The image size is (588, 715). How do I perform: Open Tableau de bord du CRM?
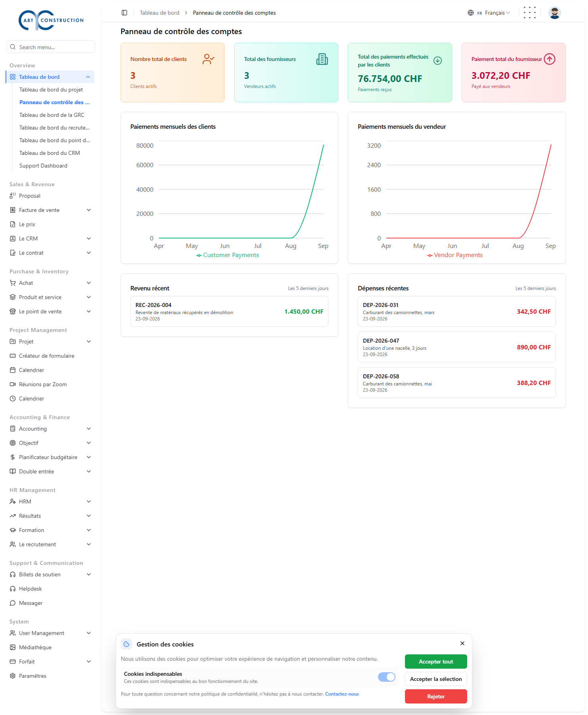click(50, 153)
